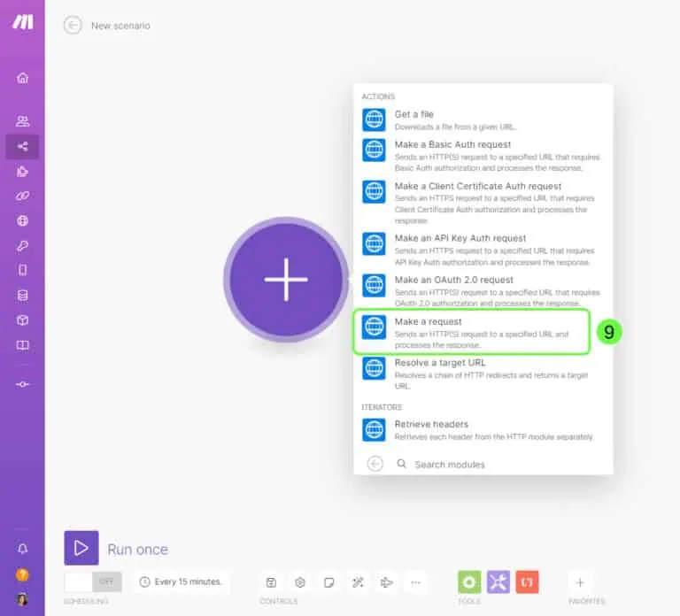Click the search magnifier icon
The image size is (680, 616).
[402, 464]
